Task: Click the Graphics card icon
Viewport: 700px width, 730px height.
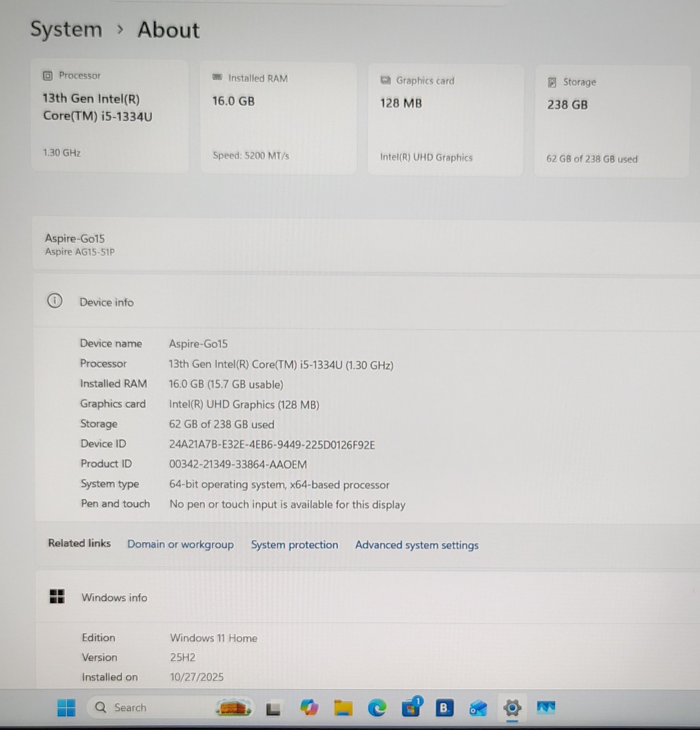Action: tap(386, 80)
